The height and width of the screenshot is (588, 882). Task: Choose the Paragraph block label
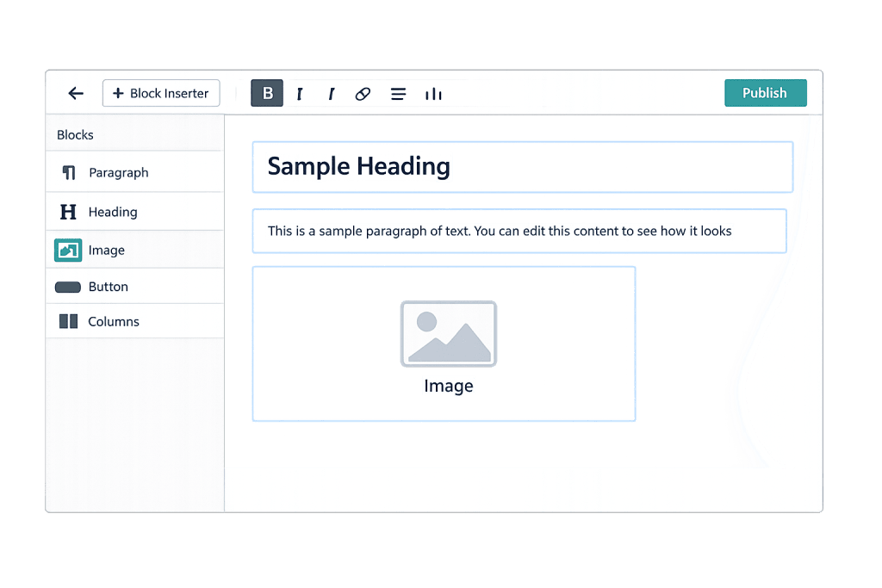coord(119,172)
